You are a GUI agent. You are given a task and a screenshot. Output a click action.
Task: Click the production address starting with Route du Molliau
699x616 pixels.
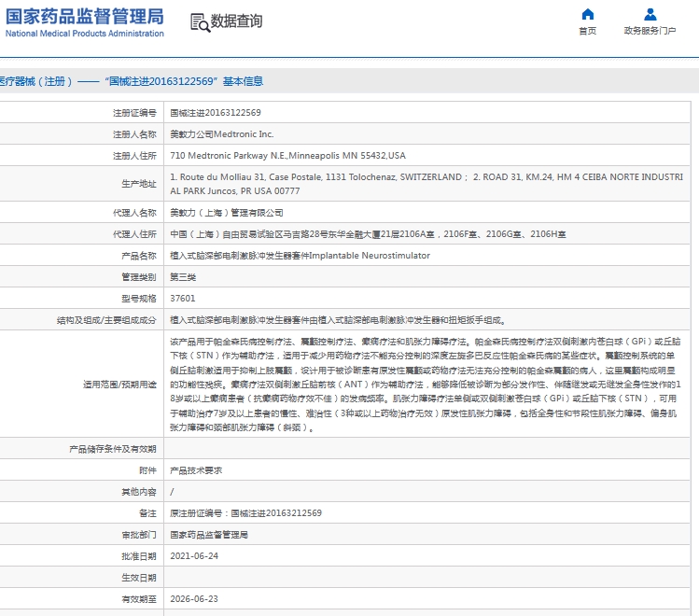[x=426, y=183]
